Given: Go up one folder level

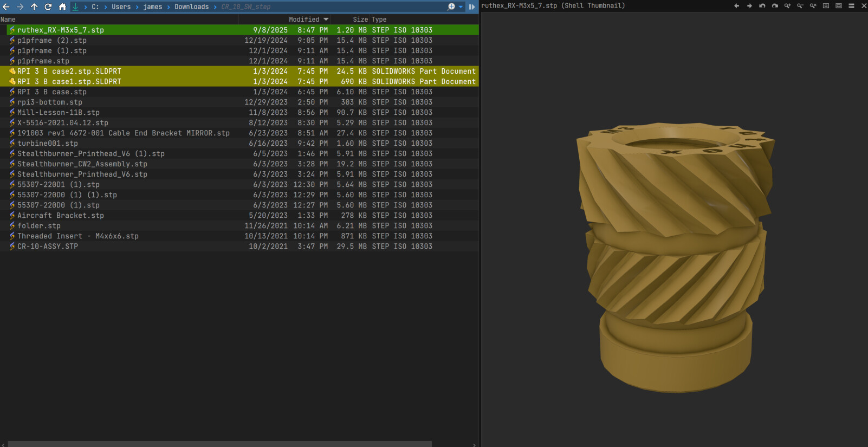Looking at the screenshot, I should click(34, 7).
